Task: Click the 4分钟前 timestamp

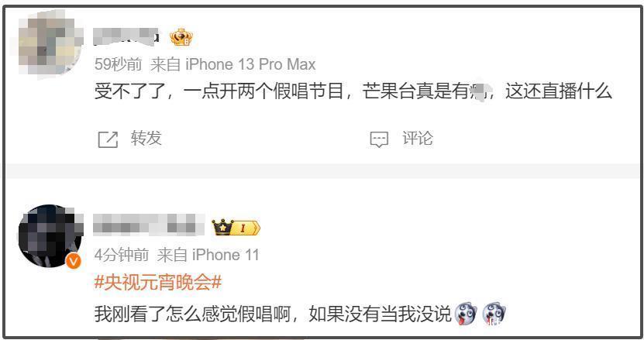Action: pyautogui.click(x=122, y=255)
